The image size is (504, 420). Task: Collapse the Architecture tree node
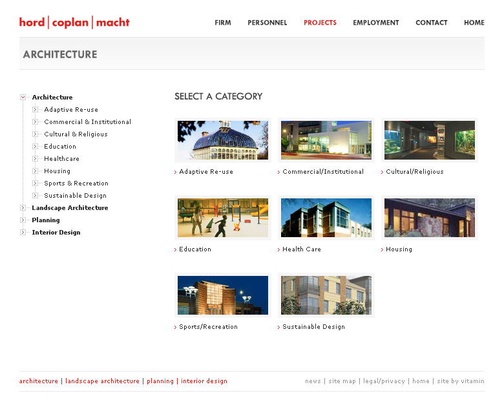coord(23,98)
